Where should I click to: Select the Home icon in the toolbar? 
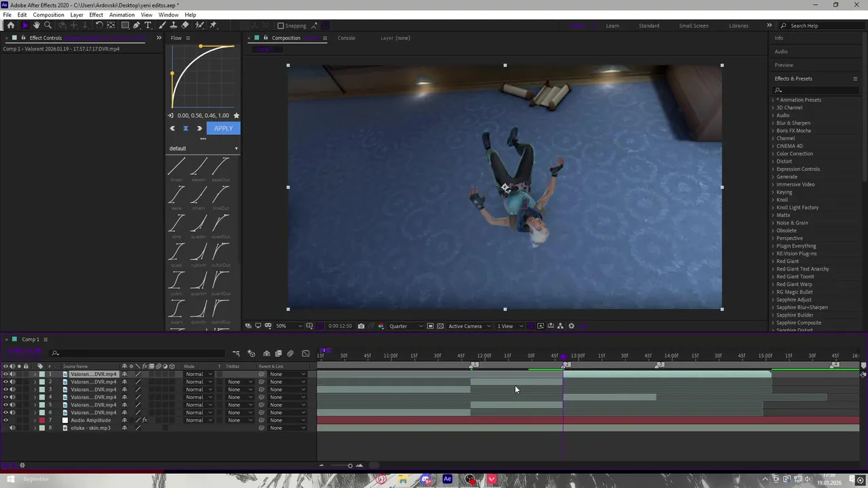point(11,26)
